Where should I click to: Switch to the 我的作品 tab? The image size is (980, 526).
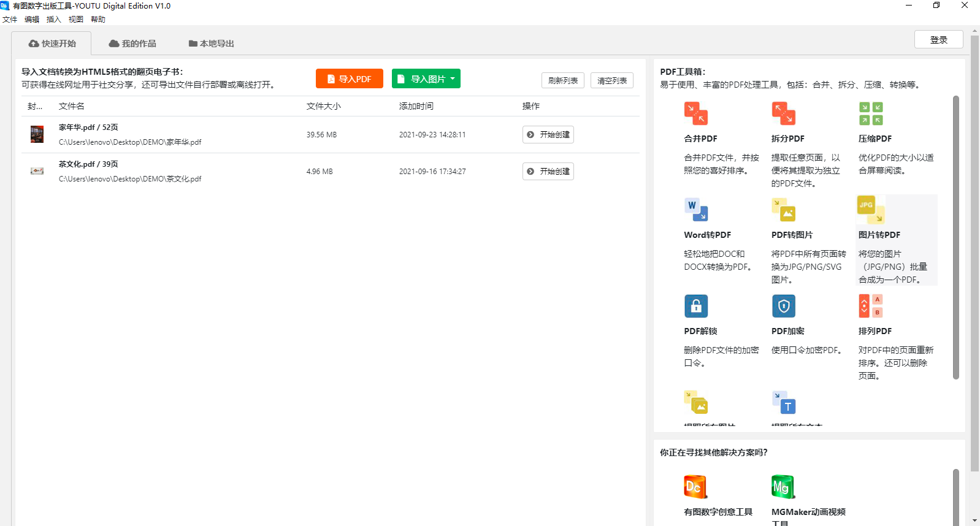click(x=132, y=44)
